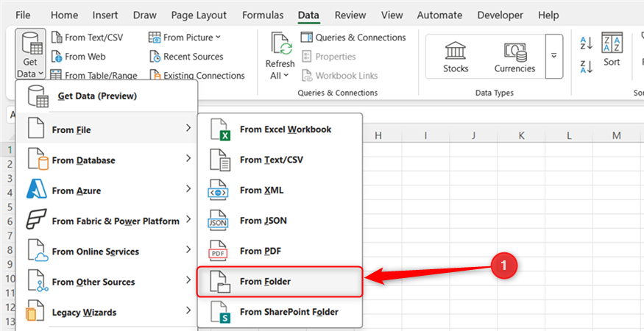This screenshot has width=644, height=331.
Task: Select column I header
Action: [x=426, y=135]
